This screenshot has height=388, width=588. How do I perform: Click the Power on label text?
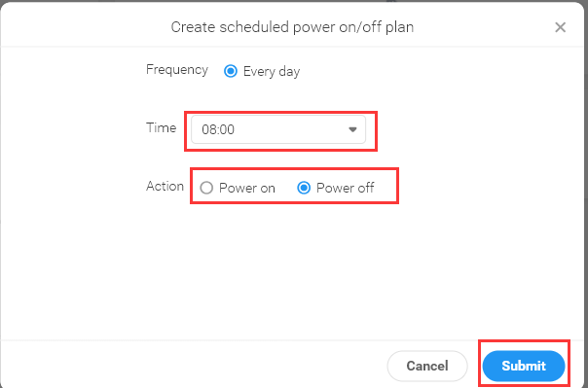[246, 188]
